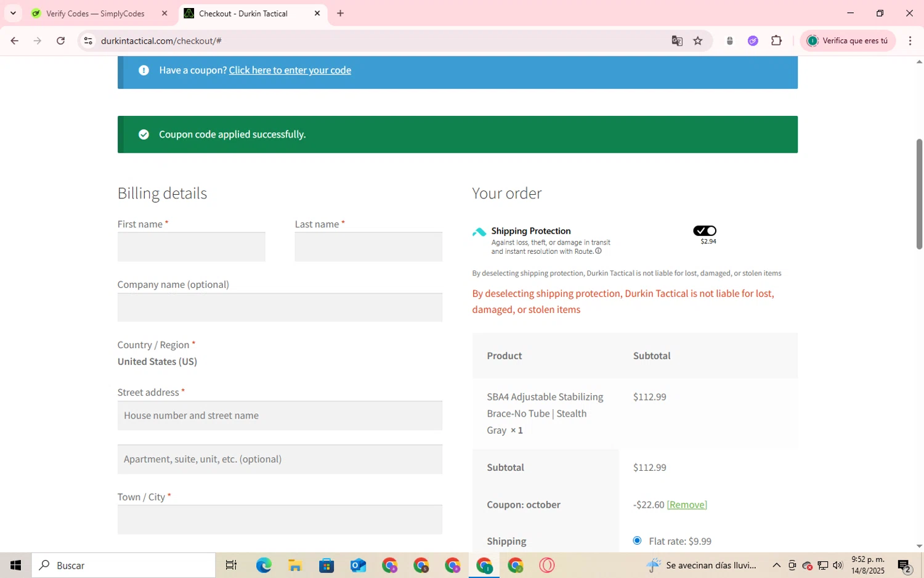
Task: Close the Checkout Durkin Tactical tab
Action: coord(317,13)
